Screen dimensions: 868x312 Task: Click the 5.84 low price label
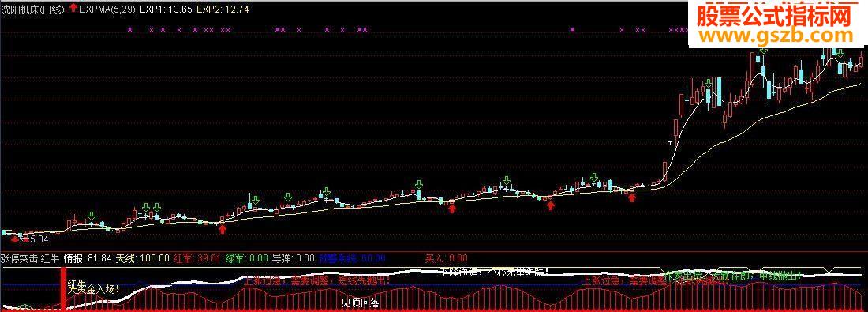pyautogui.click(x=39, y=239)
